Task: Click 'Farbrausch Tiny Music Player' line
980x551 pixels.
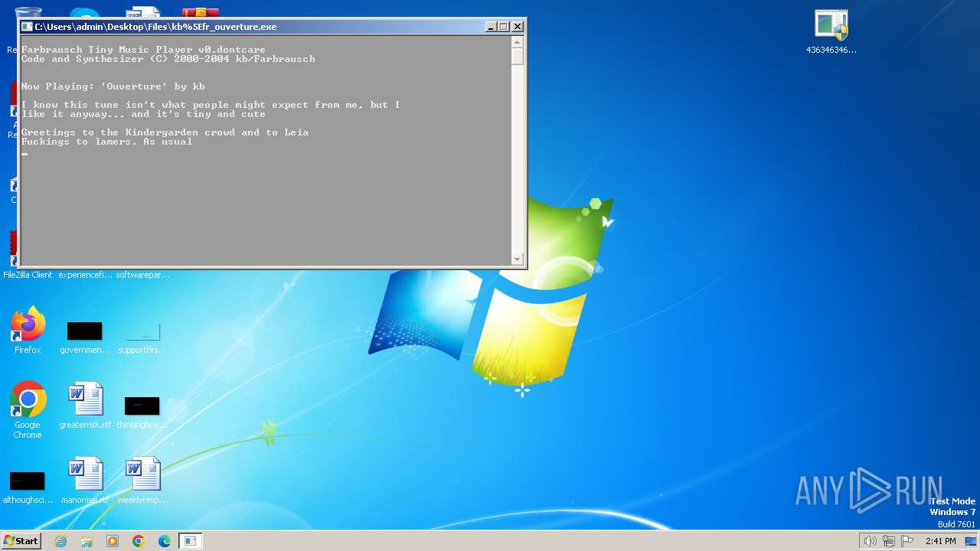Action: click(143, 50)
